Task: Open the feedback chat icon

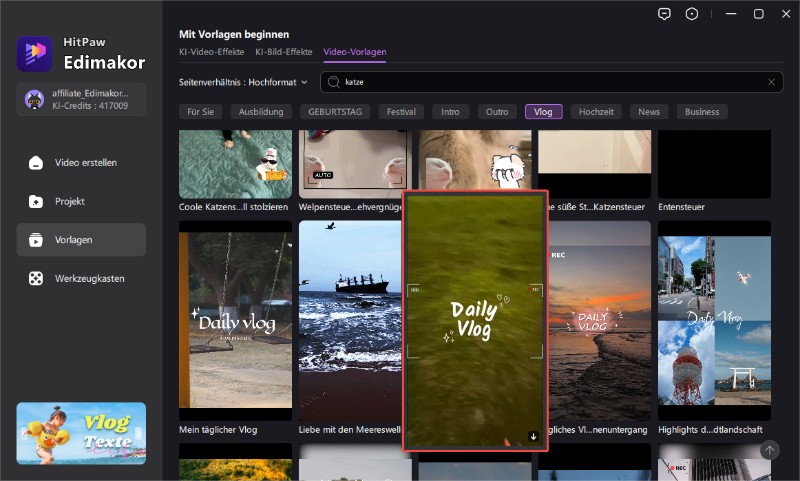Action: tap(663, 14)
